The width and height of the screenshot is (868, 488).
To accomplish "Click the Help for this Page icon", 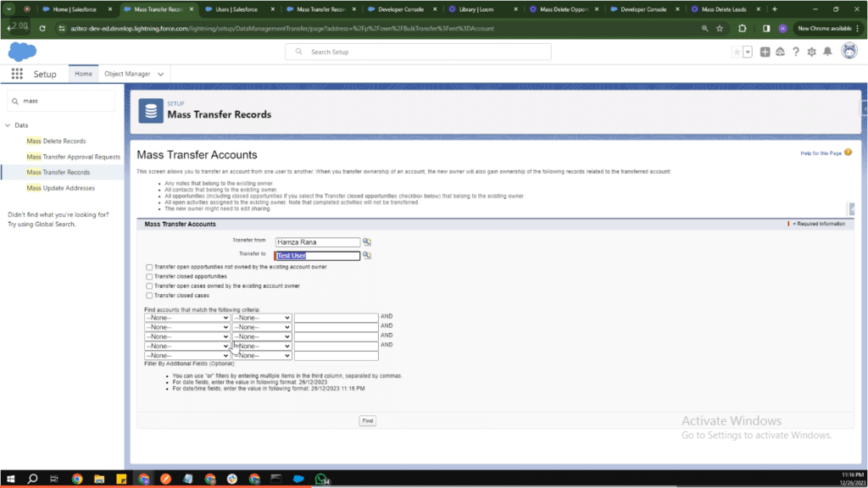I will click(848, 152).
